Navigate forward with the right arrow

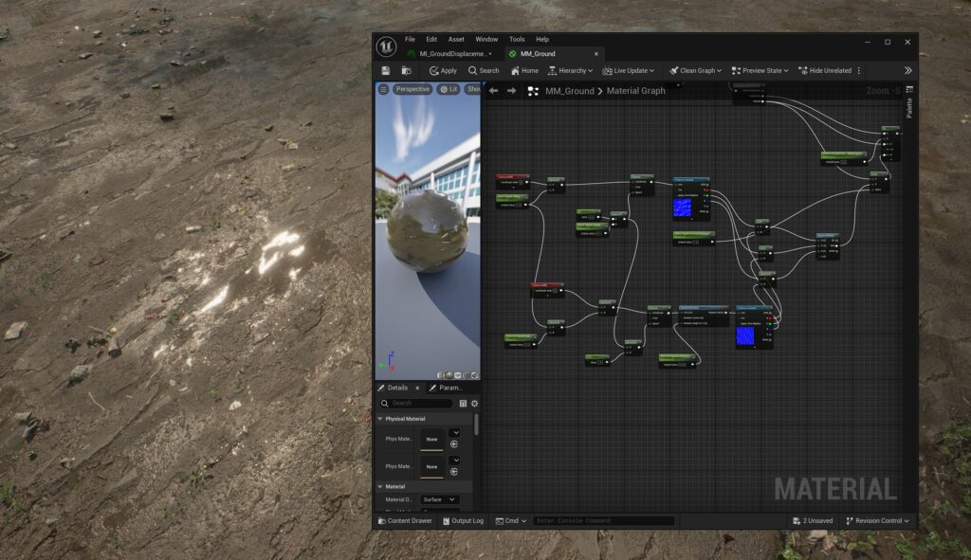click(512, 91)
